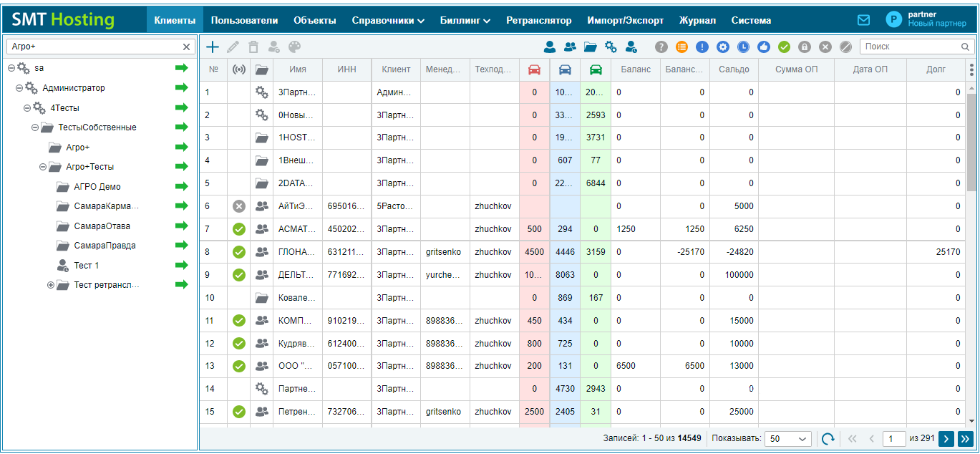Open the Клиенты tab
980x454 pixels.
(175, 21)
